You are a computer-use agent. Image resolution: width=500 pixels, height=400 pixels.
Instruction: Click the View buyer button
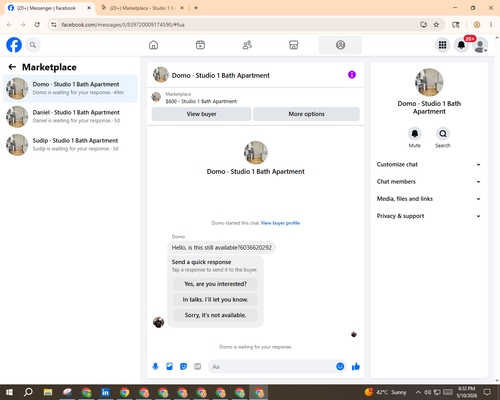click(201, 114)
